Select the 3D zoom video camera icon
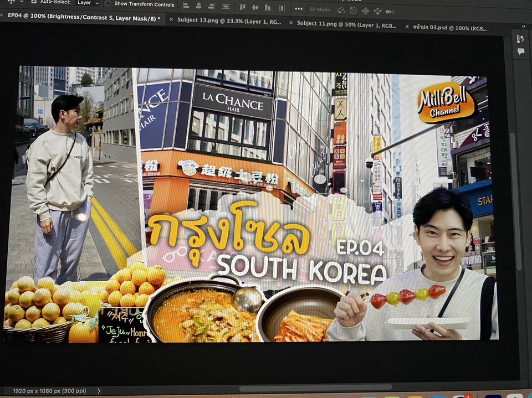 [x=390, y=11]
